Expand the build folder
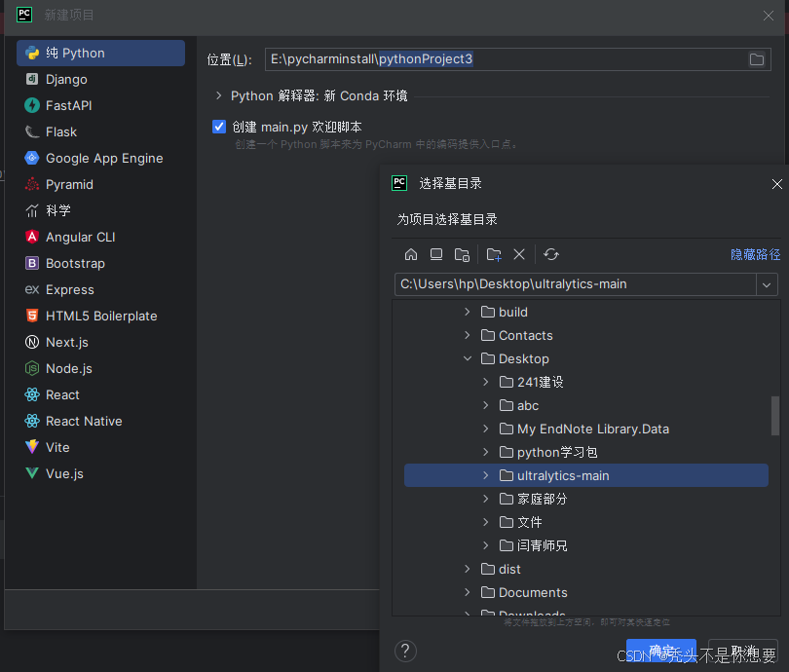The width and height of the screenshot is (789, 672). click(x=467, y=312)
